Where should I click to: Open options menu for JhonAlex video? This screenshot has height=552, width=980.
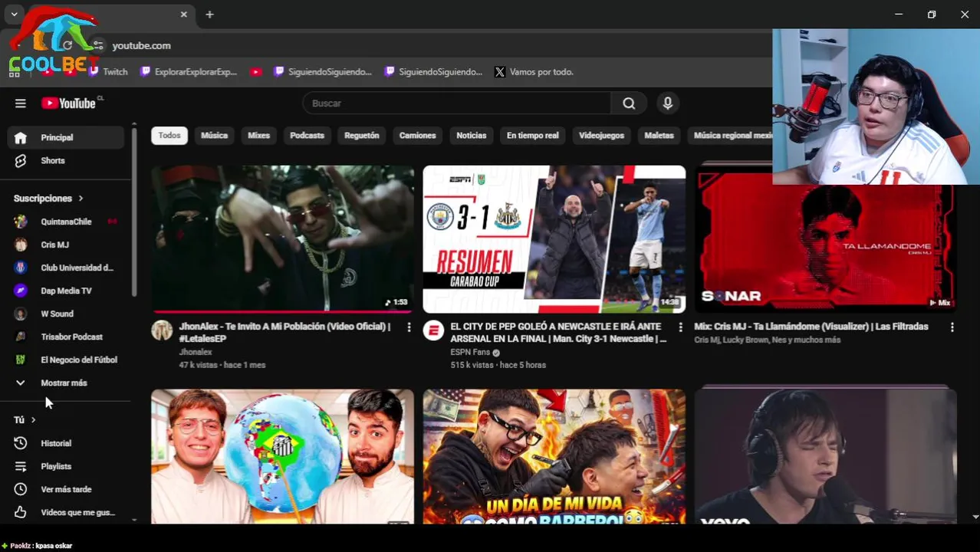tap(409, 327)
